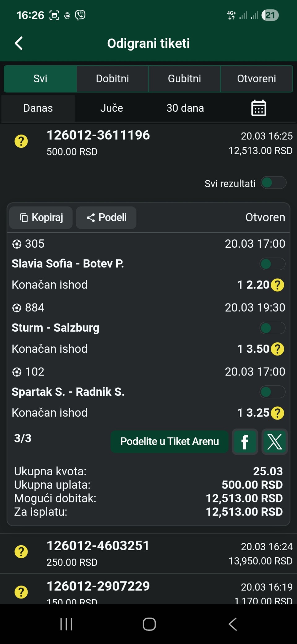The width and height of the screenshot is (297, 644).
Task: Tap Podelite u Tiket Arenu
Action: 169,442
